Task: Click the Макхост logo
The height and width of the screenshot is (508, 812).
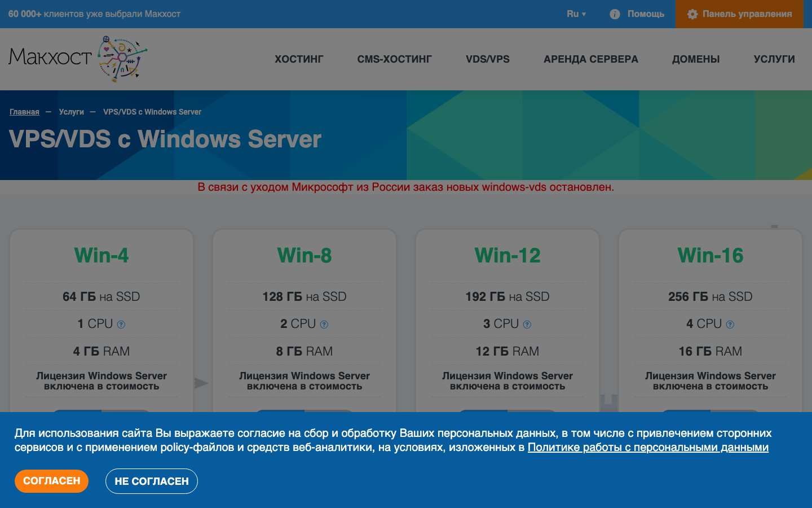Action: coord(78,59)
